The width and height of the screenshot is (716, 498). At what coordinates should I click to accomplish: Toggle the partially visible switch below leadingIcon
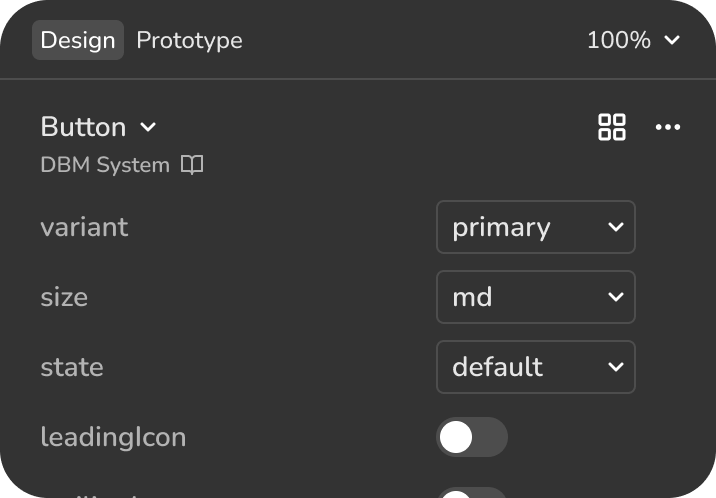[472, 493]
